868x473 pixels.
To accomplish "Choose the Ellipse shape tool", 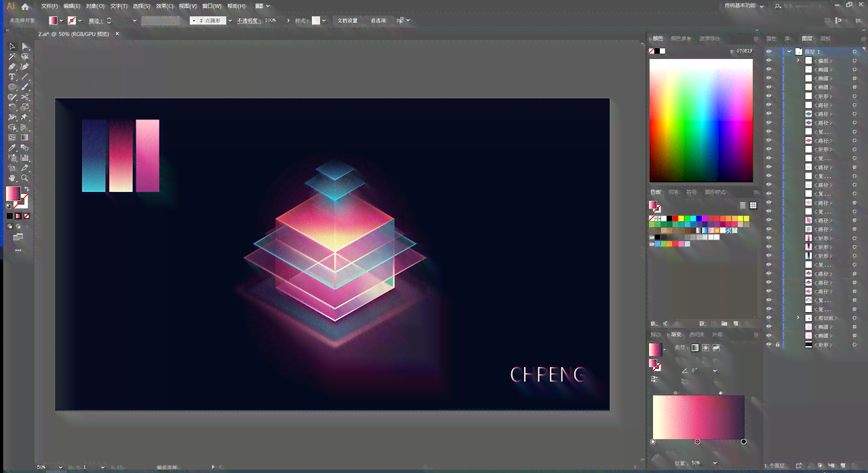I will [x=12, y=88].
